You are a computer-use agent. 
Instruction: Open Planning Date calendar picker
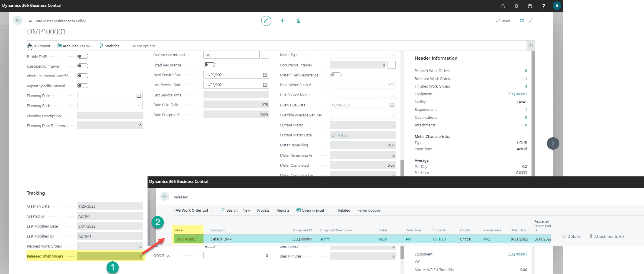coord(139,96)
